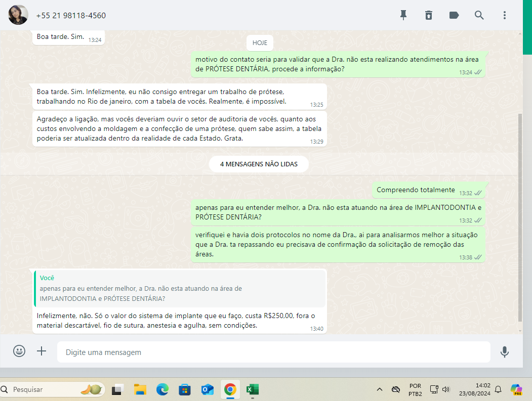This screenshot has width=532, height=401.
Task: Select the 13:29 message starting Agradeço a ligação
Action: (180, 129)
